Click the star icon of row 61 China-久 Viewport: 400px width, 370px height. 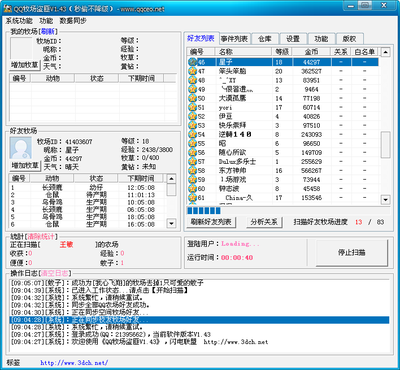pos(192,197)
